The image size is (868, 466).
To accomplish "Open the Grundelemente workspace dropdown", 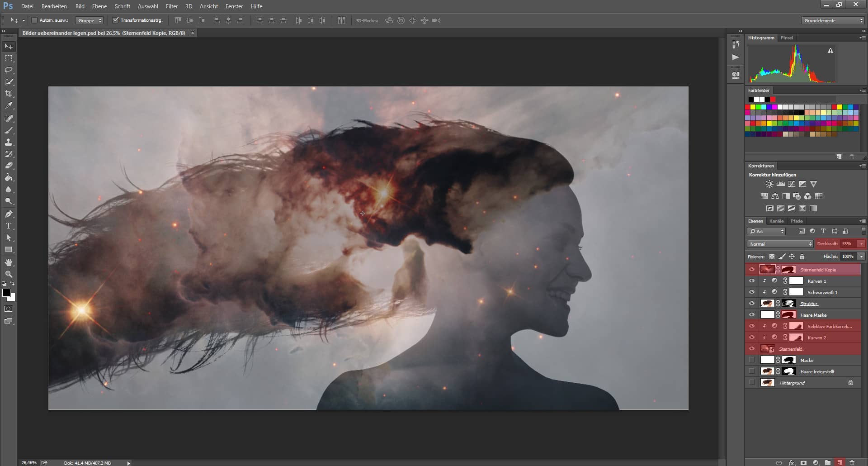I will coord(832,20).
